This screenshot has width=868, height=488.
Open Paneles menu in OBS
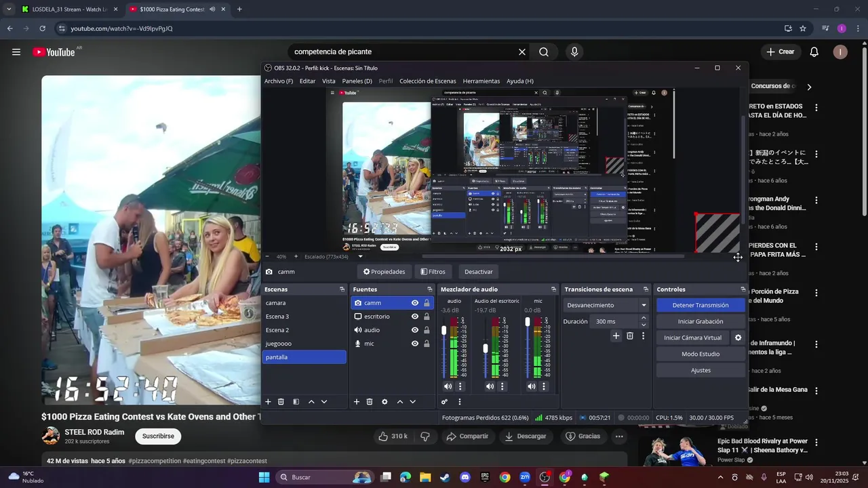click(357, 81)
